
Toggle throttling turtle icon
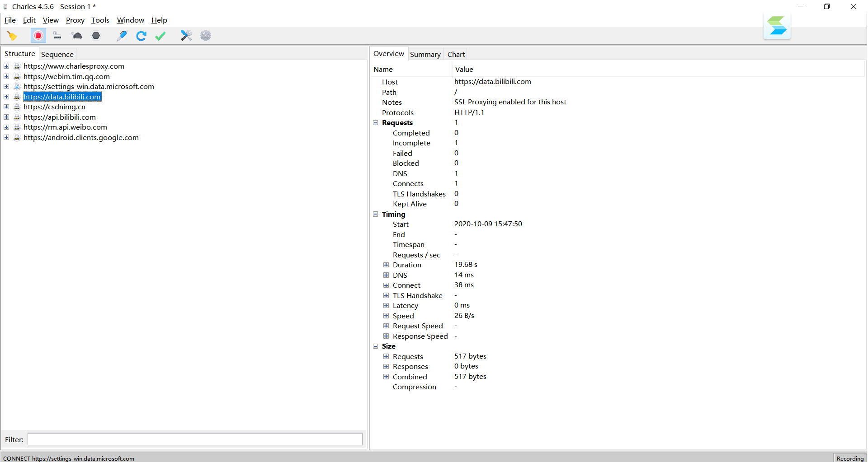click(x=77, y=36)
